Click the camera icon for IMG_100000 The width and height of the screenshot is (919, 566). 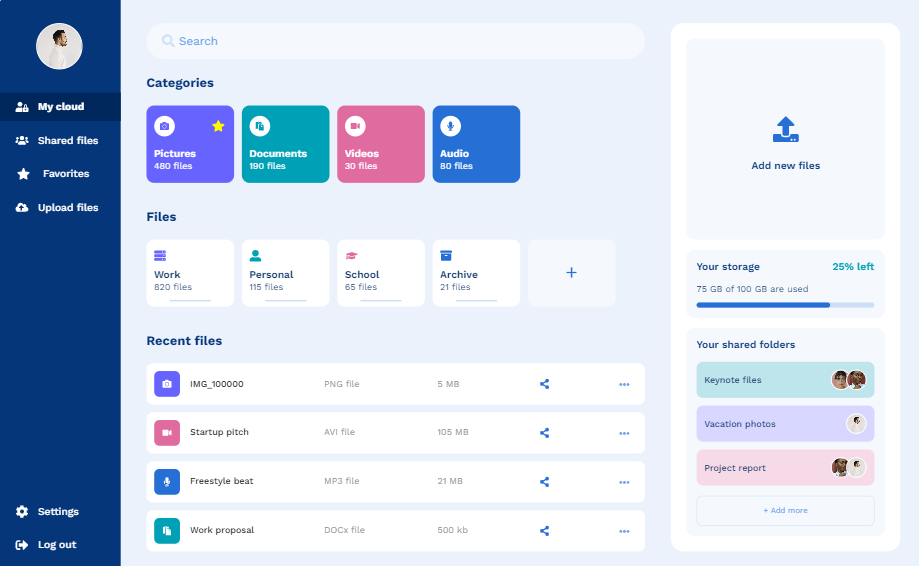[x=167, y=384]
